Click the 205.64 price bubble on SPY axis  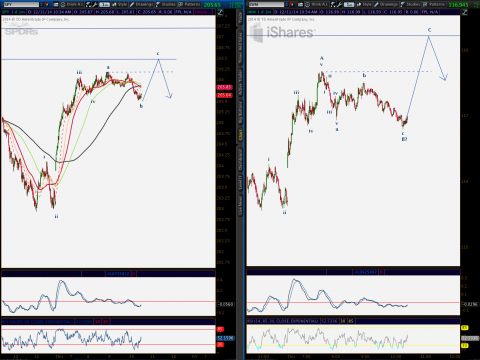(x=225, y=95)
